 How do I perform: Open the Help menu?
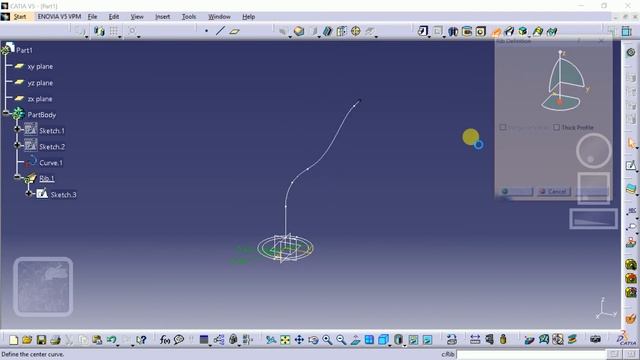pos(249,17)
